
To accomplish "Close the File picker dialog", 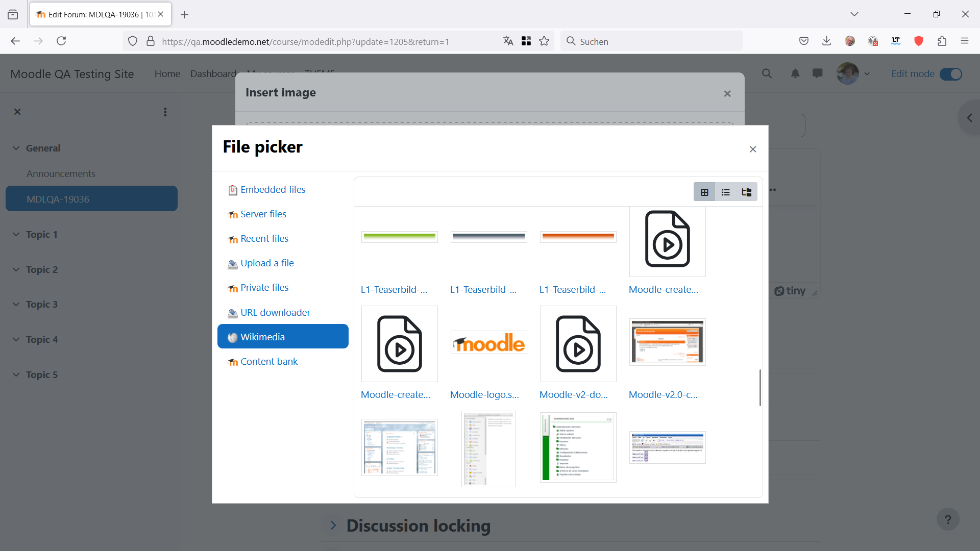I will [x=753, y=149].
